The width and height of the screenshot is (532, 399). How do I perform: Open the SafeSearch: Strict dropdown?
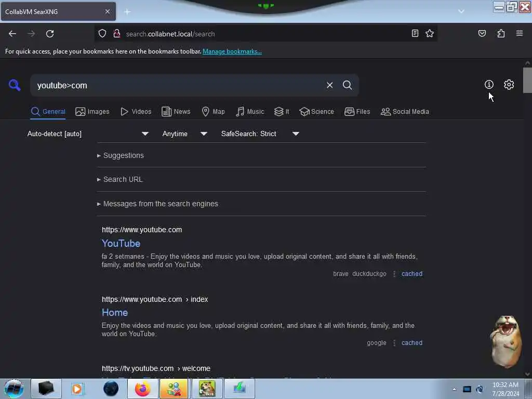tap(260, 134)
